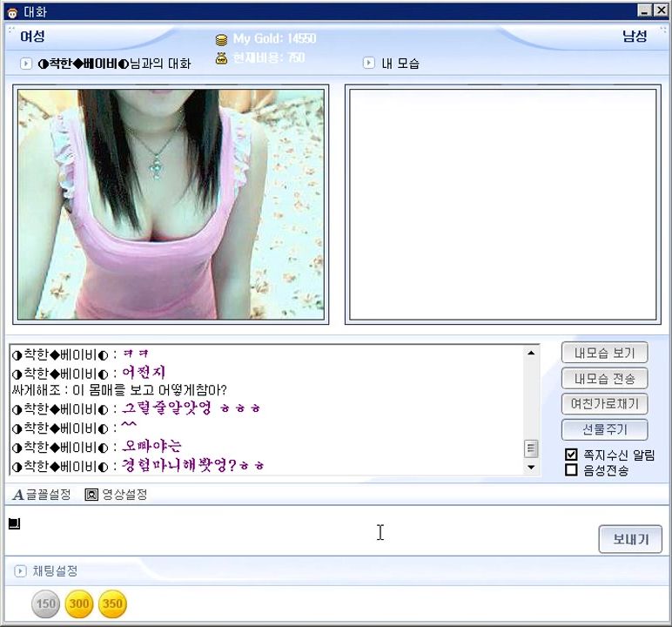The image size is (672, 627).
Task: Pick the 350 gold coin icon
Action: 112,603
